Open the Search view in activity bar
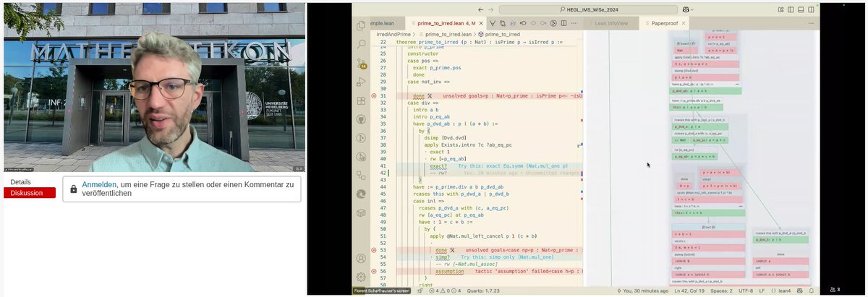Image resolution: width=868 pixels, height=297 pixels. click(361, 45)
